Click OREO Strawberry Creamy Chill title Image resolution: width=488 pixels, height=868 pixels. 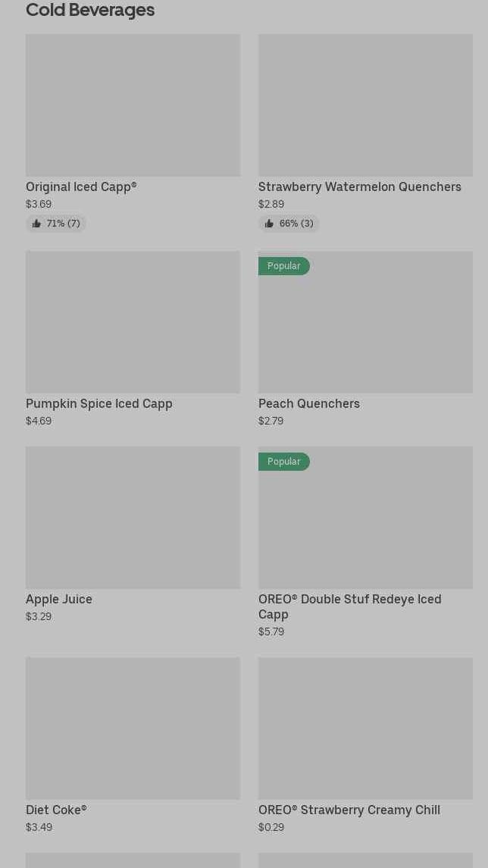(349, 810)
